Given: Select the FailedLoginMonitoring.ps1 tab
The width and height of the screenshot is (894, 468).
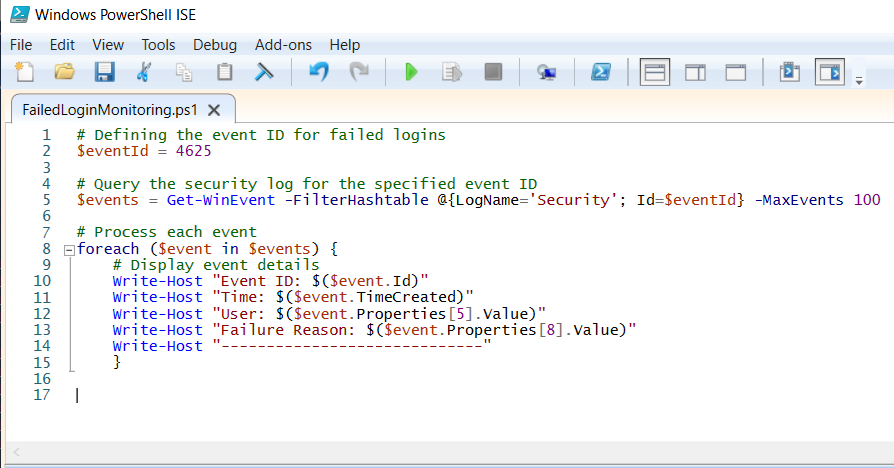Looking at the screenshot, I should 109,109.
